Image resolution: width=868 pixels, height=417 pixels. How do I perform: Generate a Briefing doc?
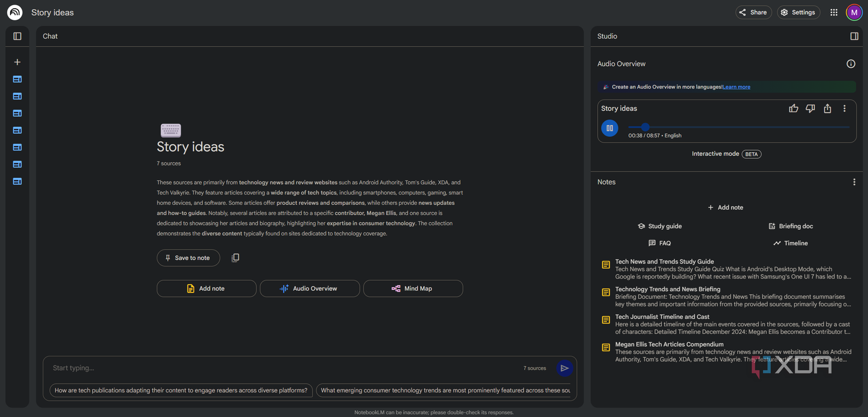tap(791, 226)
